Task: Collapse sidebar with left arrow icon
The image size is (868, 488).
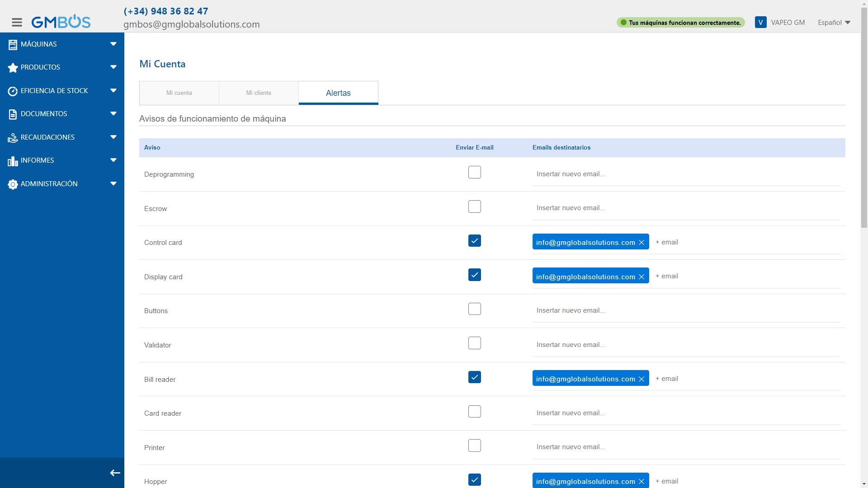Action: (115, 473)
